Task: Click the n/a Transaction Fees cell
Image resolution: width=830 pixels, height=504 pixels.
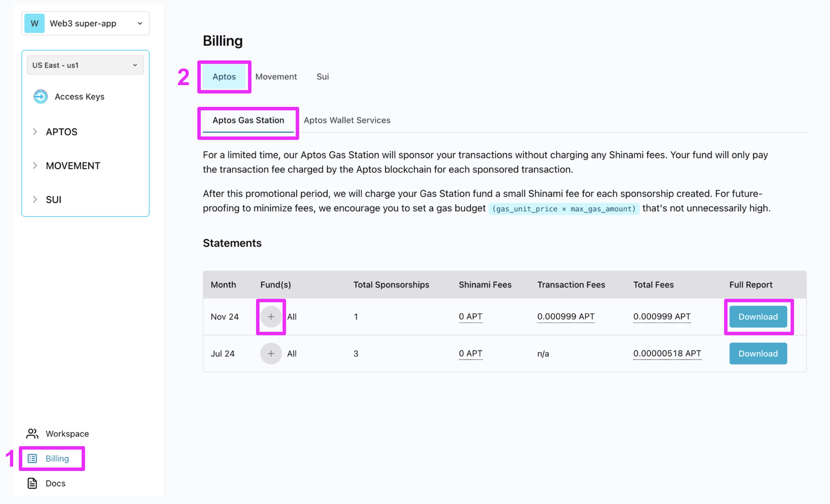Action: 543,354
